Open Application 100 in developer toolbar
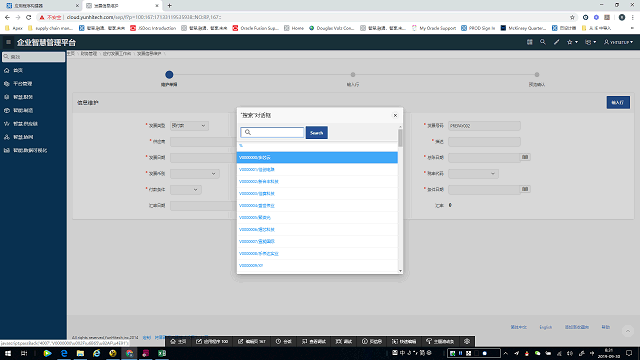The width and height of the screenshot is (640, 360). click(x=212, y=342)
